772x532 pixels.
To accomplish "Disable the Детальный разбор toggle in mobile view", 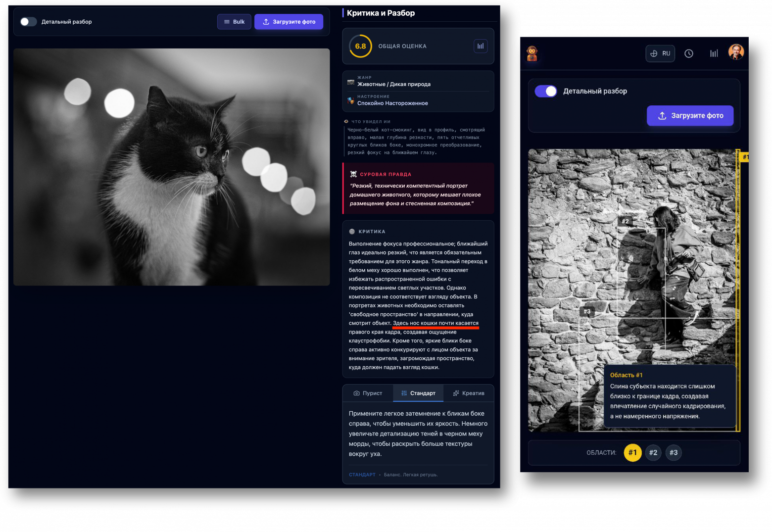I will [546, 91].
